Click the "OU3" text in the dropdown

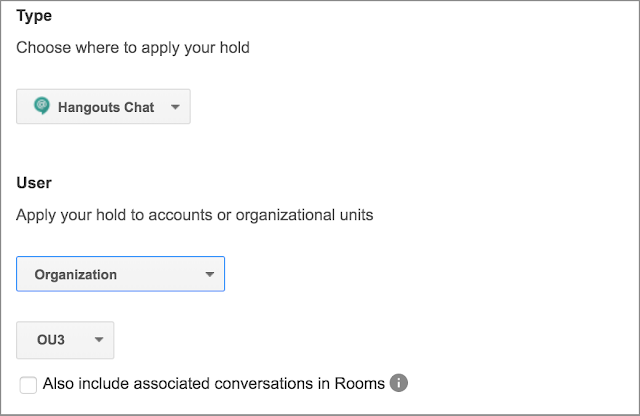click(x=49, y=340)
